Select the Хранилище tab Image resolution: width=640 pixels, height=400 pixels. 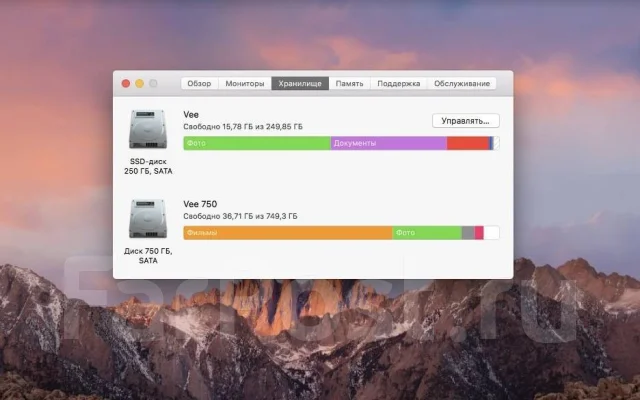[300, 83]
